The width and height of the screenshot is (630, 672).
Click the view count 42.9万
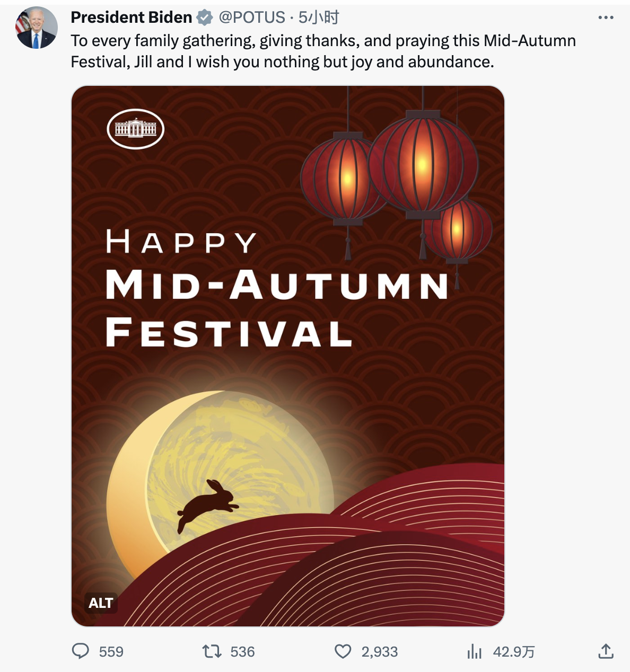coord(514,651)
